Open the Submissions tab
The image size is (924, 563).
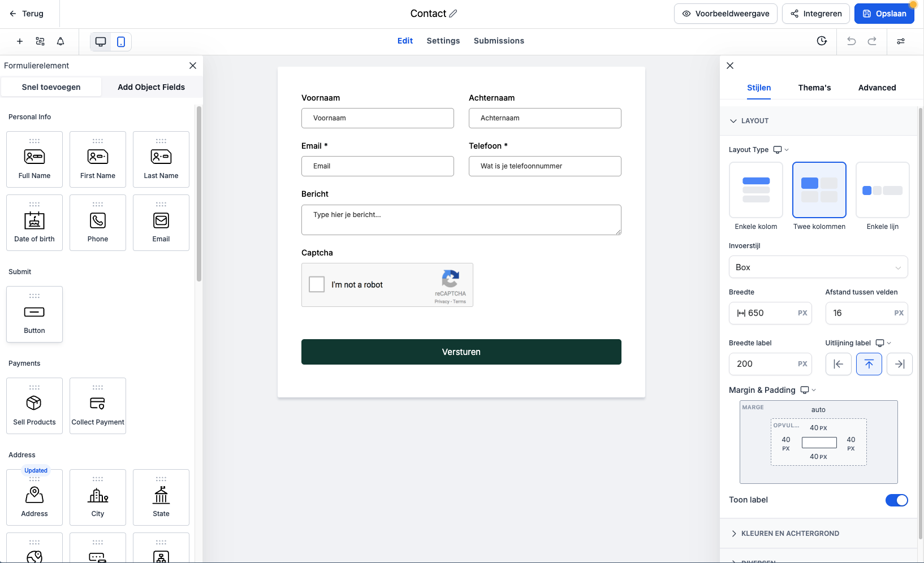tap(498, 41)
